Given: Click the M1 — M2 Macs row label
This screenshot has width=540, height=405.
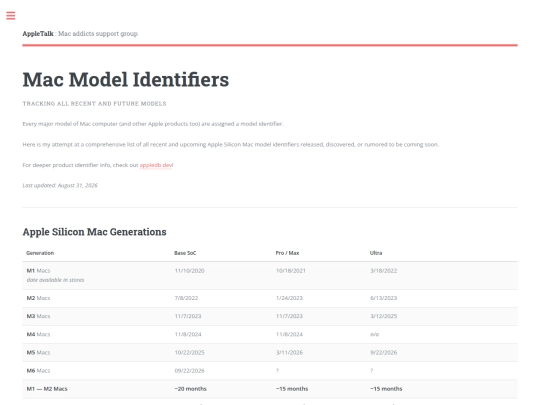Looking at the screenshot, I should click(47, 389).
